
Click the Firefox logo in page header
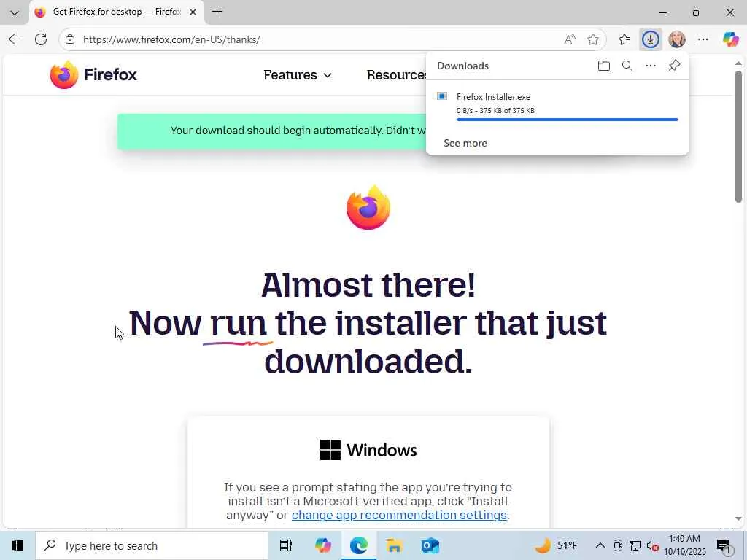93,75
